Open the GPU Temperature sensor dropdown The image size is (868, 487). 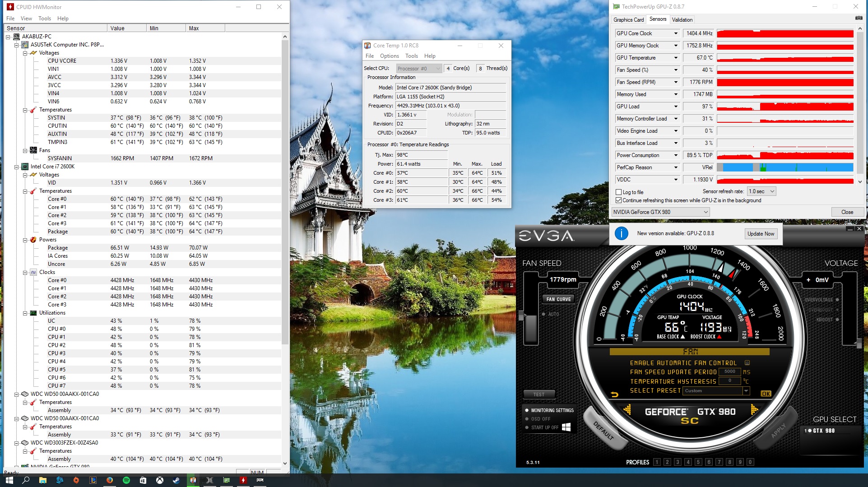click(x=676, y=58)
